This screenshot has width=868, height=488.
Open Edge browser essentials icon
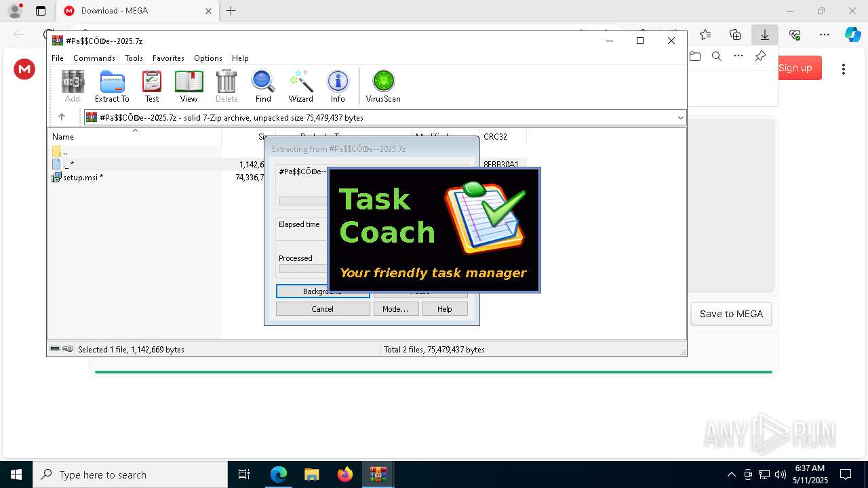(795, 35)
